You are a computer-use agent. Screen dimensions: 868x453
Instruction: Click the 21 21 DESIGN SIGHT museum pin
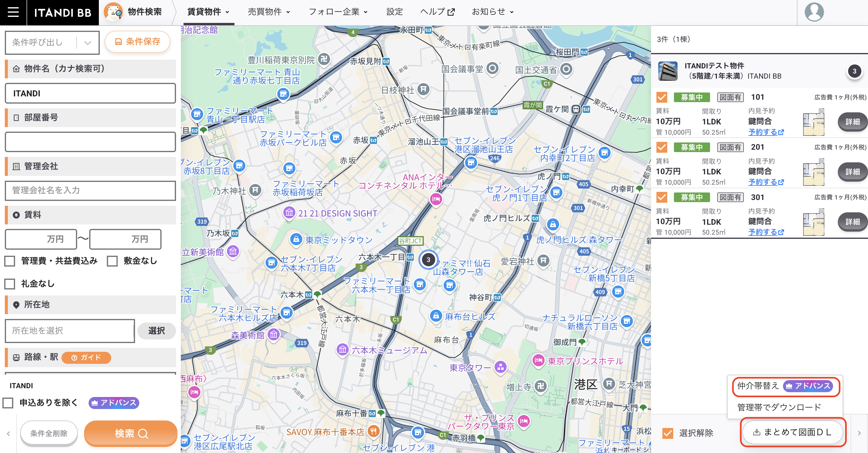click(289, 213)
